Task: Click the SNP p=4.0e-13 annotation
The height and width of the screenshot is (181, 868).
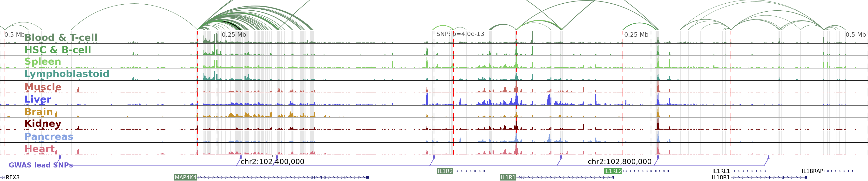Action: (460, 34)
